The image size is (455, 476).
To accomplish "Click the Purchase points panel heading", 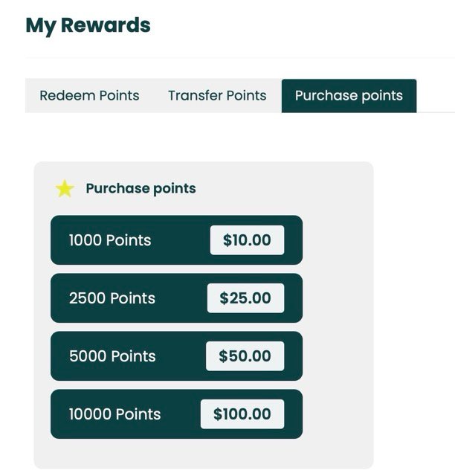I will pyautogui.click(x=141, y=189).
